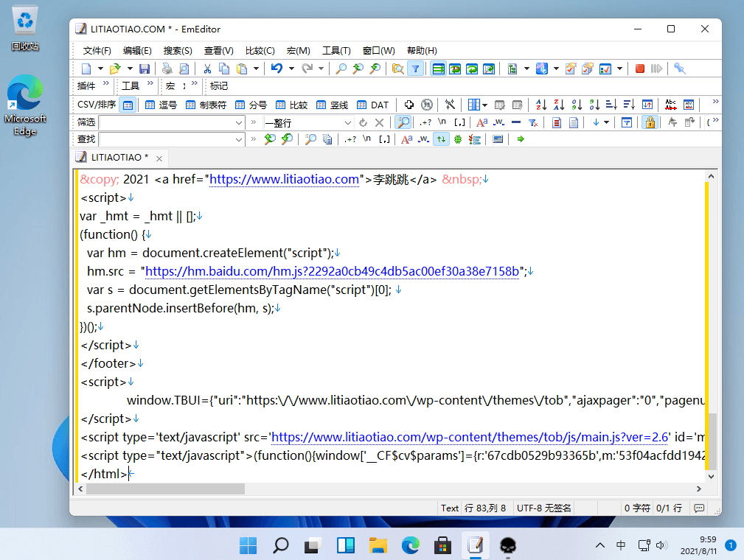
Task: Click the 制表符 tab-separated button
Action: 206,105
